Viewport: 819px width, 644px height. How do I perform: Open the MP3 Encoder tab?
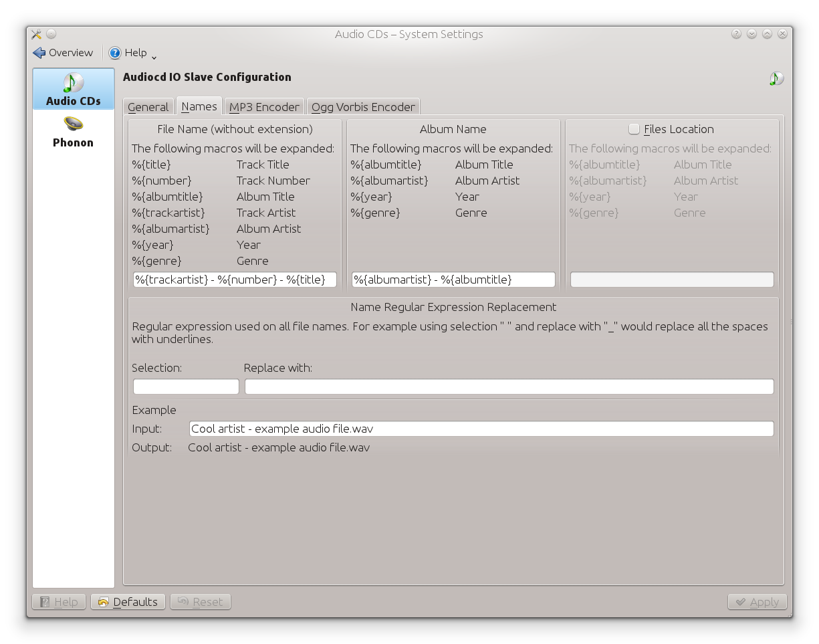[264, 107]
